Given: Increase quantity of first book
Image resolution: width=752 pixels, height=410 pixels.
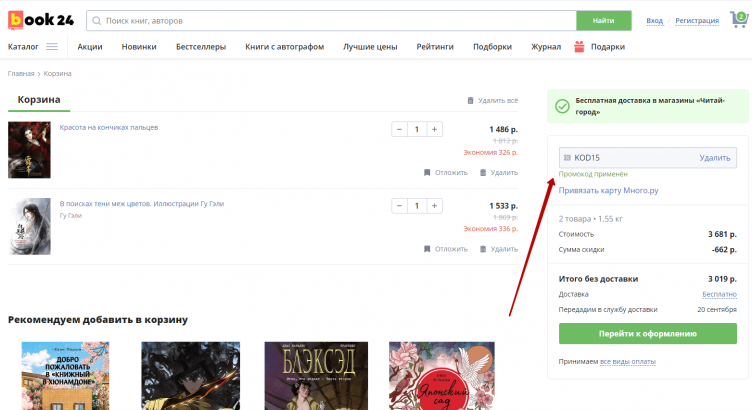Looking at the screenshot, I should [x=434, y=129].
